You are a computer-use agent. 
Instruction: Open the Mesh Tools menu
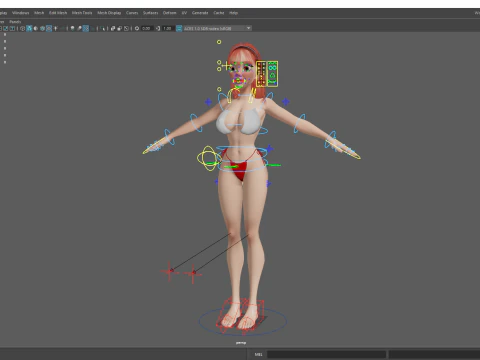tap(82, 13)
